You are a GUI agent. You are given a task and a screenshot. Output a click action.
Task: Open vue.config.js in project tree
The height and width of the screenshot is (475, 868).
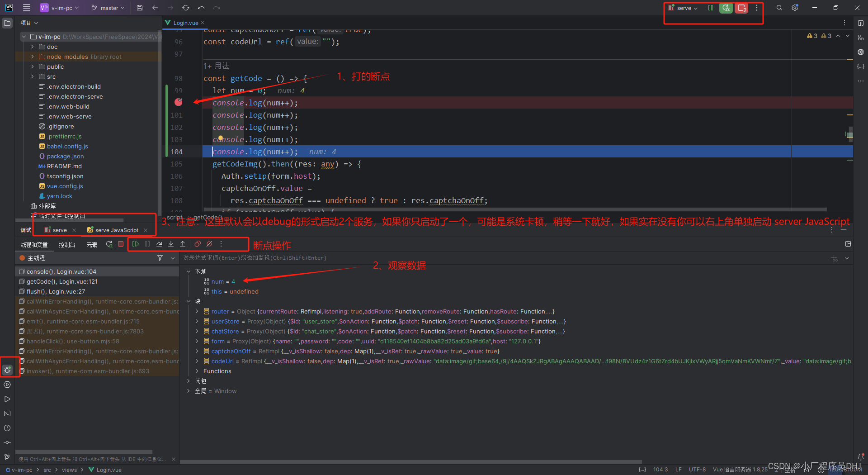click(65, 186)
